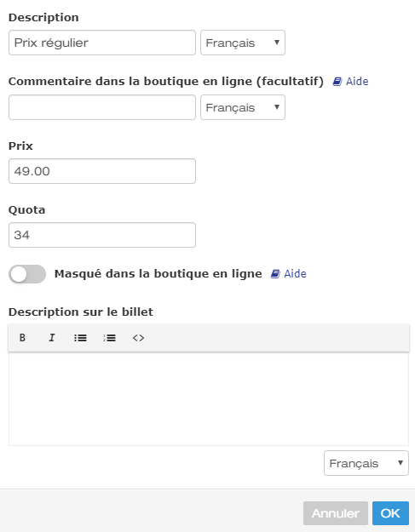Viewport: 415px width, 532px height.
Task: Click inside the ticket description text area
Action: click(209, 398)
